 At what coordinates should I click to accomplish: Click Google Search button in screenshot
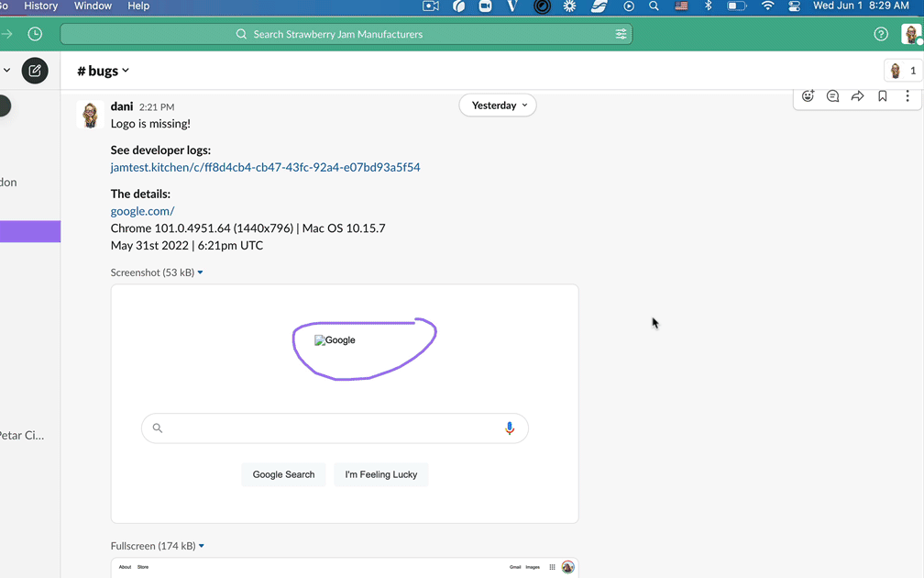tap(283, 474)
